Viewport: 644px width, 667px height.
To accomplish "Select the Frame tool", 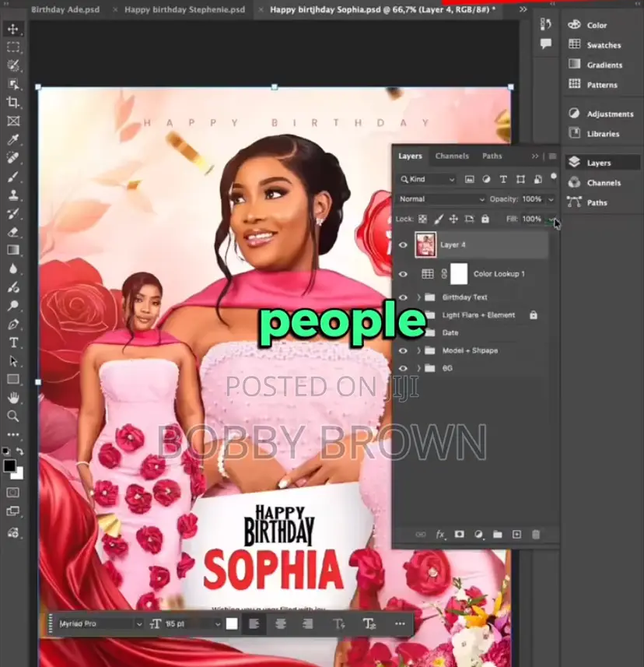I will click(x=13, y=121).
